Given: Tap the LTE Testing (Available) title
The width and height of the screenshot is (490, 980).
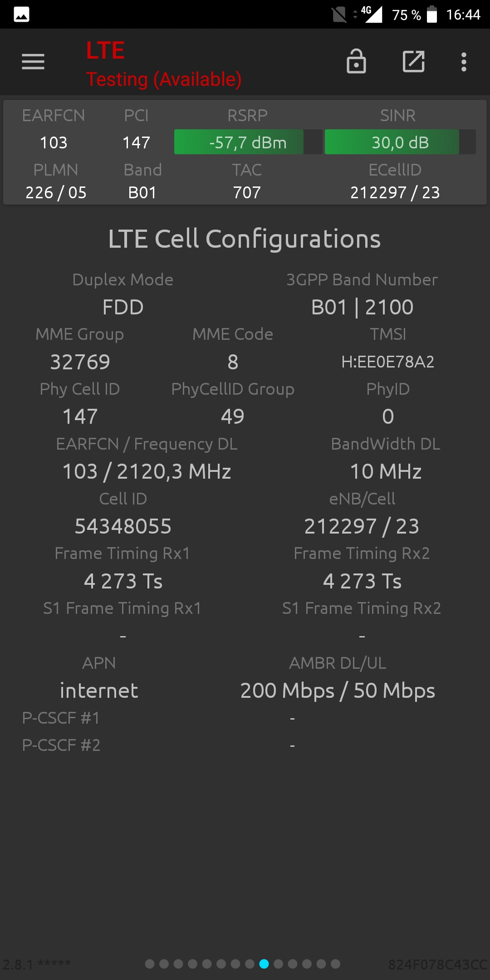Looking at the screenshot, I should point(164,64).
